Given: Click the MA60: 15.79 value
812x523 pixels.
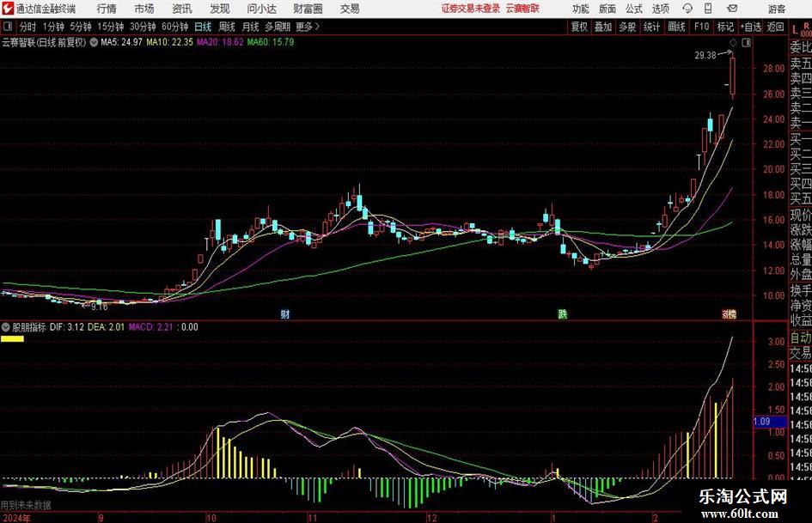Looking at the screenshot, I should (x=271, y=42).
